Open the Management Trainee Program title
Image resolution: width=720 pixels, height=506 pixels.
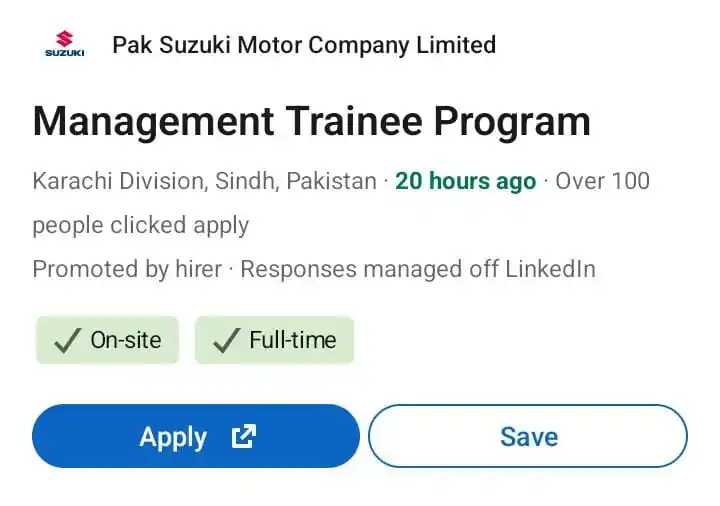312,121
